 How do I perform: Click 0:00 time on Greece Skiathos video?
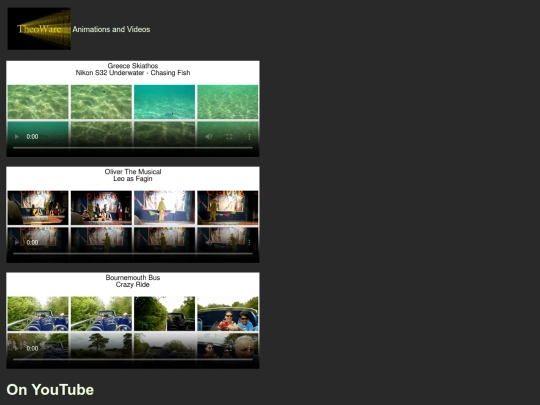pos(32,137)
